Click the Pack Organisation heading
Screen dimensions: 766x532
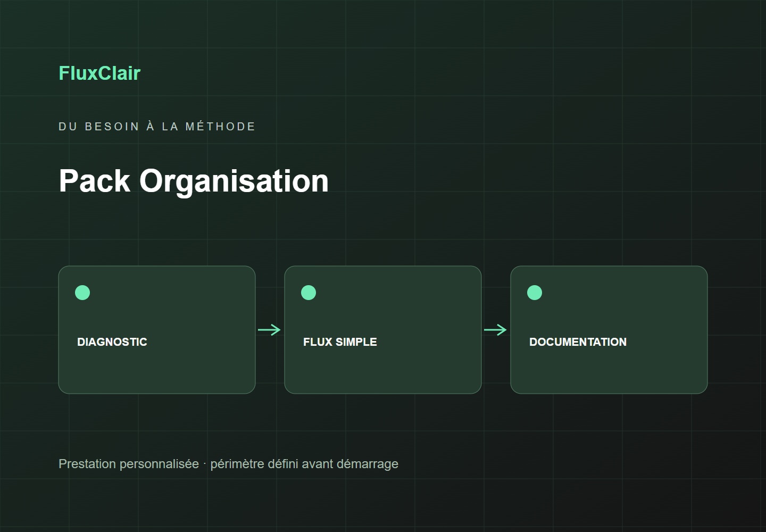[x=194, y=181]
